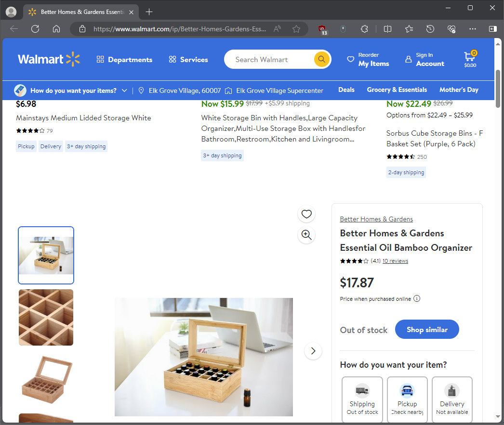Viewport: 504px width, 425px height.
Task: Choose the Pickup fulfillment option
Action: coord(407,399)
